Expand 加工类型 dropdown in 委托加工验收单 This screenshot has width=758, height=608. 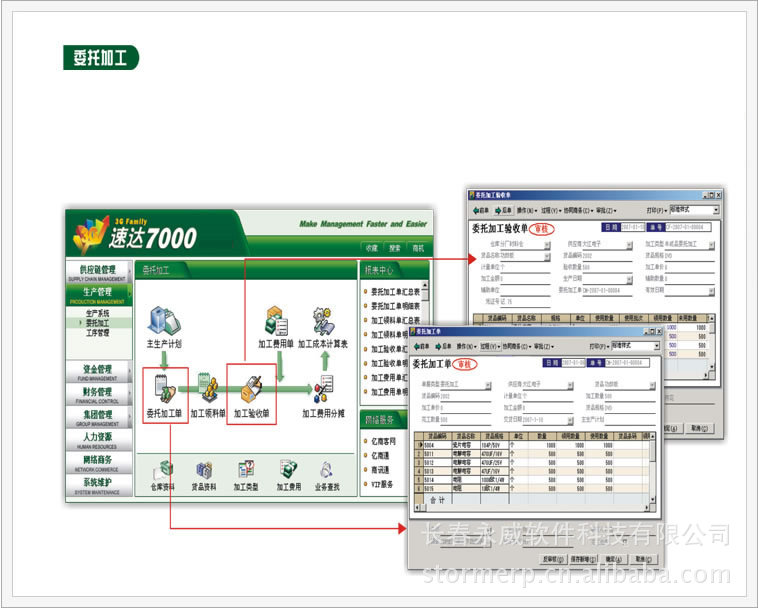tap(712, 245)
